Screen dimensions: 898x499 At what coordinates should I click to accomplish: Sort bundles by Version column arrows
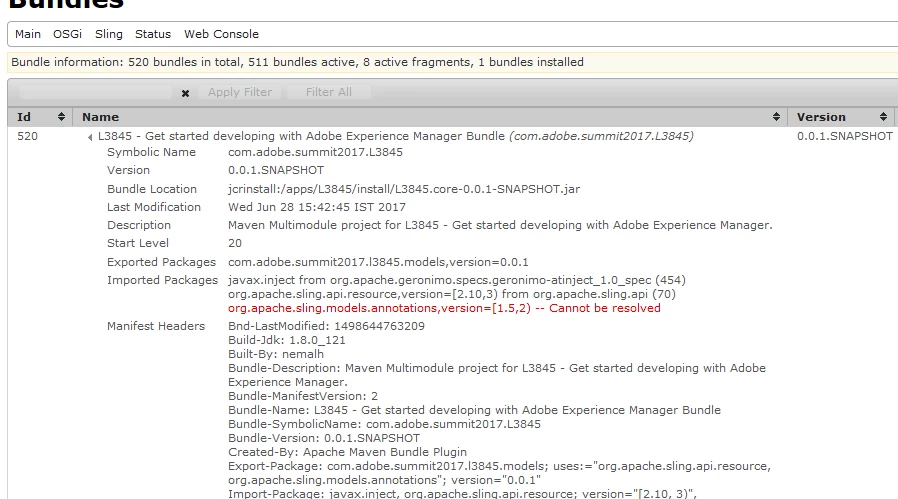click(883, 117)
